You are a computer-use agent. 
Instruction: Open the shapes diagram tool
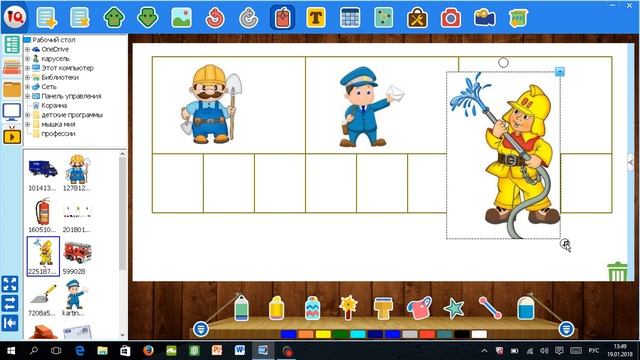(384, 18)
